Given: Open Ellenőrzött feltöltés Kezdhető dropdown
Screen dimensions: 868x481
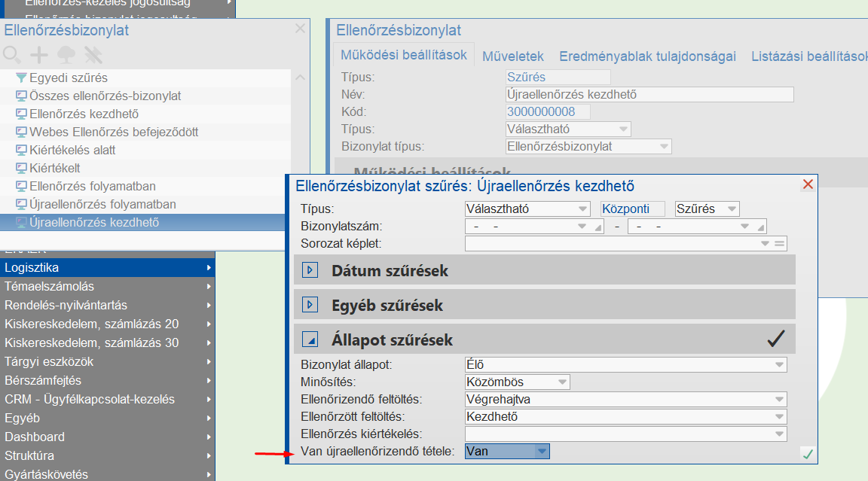Looking at the screenshot, I should 625,417.
